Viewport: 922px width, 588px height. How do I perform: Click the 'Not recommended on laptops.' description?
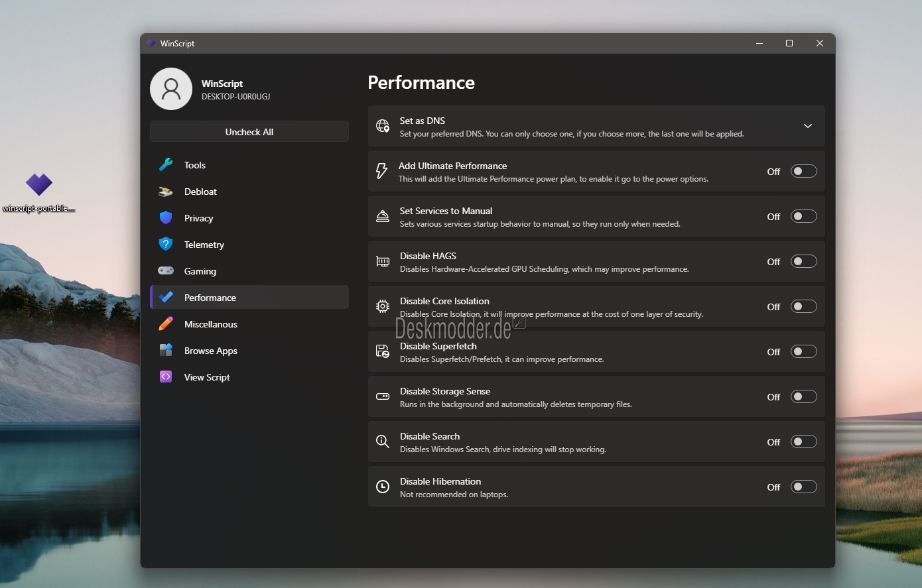pyautogui.click(x=454, y=495)
